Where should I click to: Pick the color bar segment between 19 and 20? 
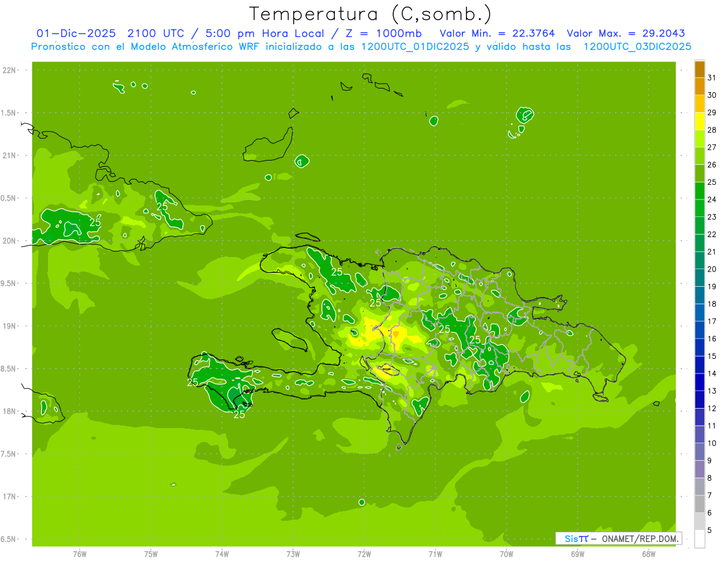point(699,278)
